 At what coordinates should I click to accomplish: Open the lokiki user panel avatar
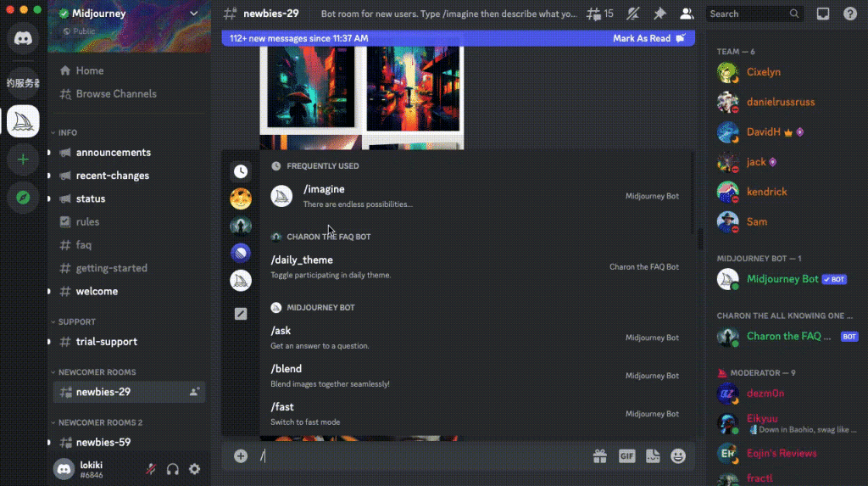(x=64, y=469)
